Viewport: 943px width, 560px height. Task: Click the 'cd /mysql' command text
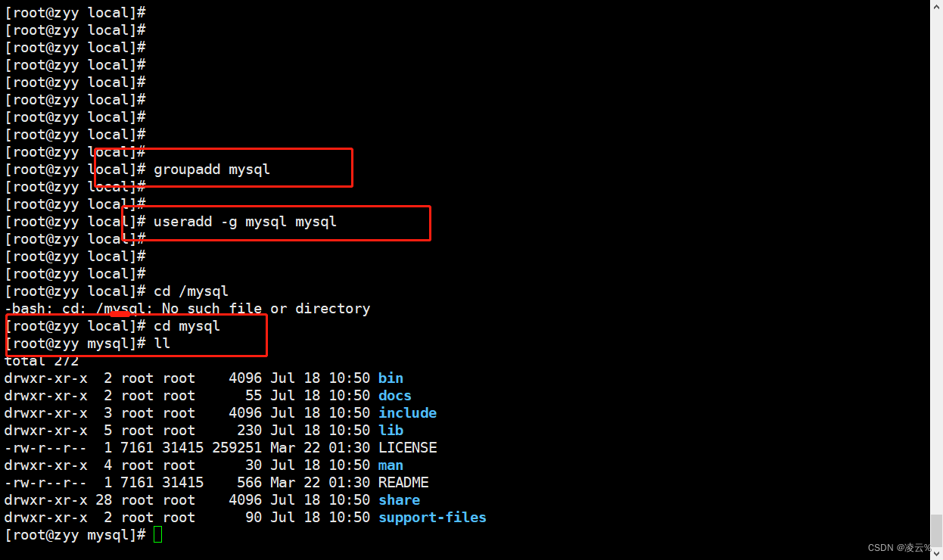pos(191,291)
